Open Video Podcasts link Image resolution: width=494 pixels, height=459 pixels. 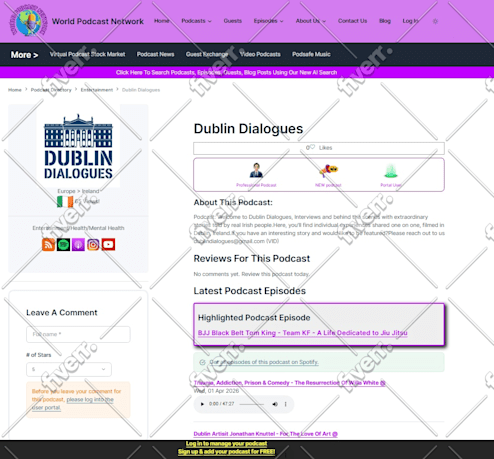pyautogui.click(x=260, y=54)
